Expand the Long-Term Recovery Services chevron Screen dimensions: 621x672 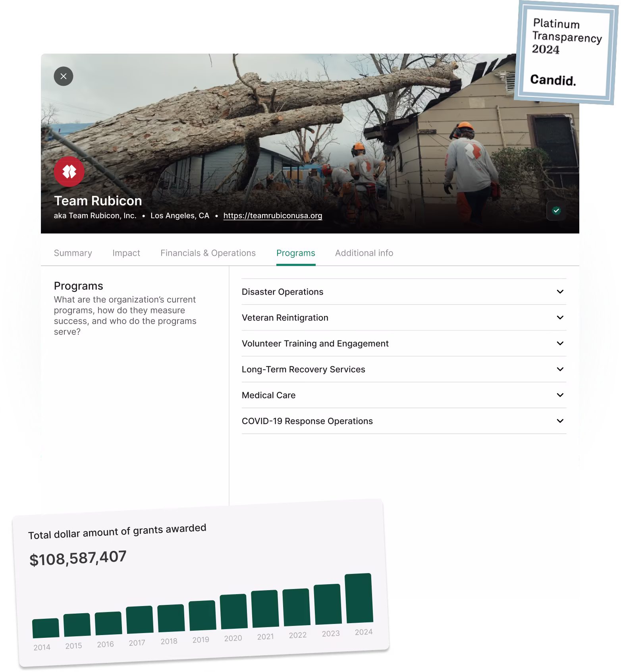pos(560,369)
